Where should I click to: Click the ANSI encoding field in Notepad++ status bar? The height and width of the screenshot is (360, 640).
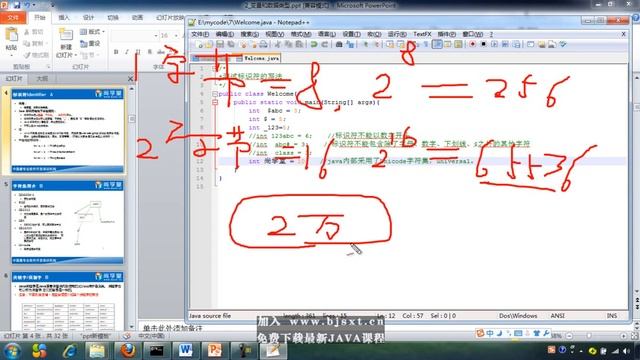coord(558,316)
